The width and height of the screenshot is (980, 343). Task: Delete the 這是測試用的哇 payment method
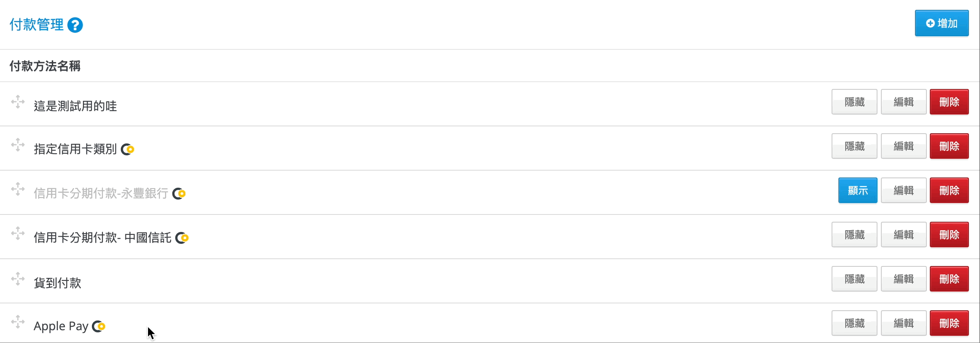949,102
